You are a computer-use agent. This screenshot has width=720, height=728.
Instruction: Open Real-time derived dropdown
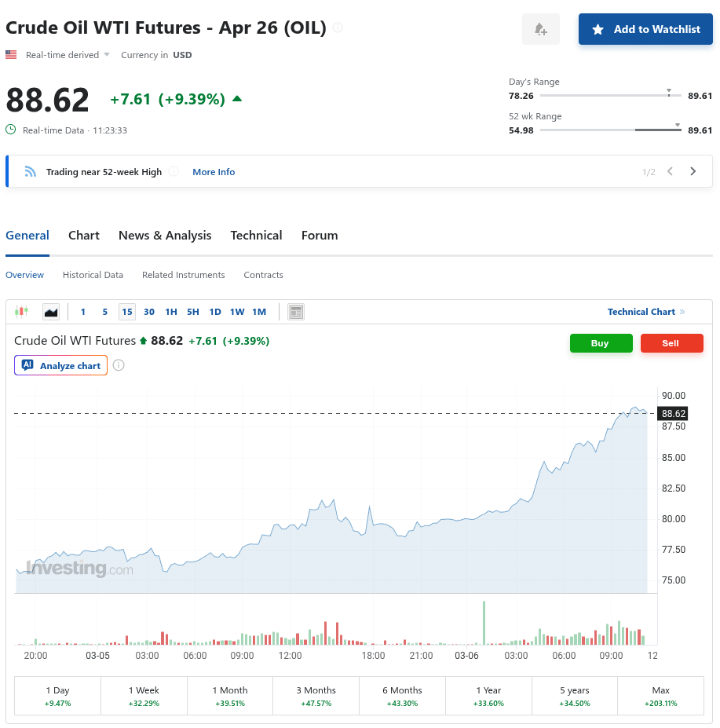click(x=68, y=55)
